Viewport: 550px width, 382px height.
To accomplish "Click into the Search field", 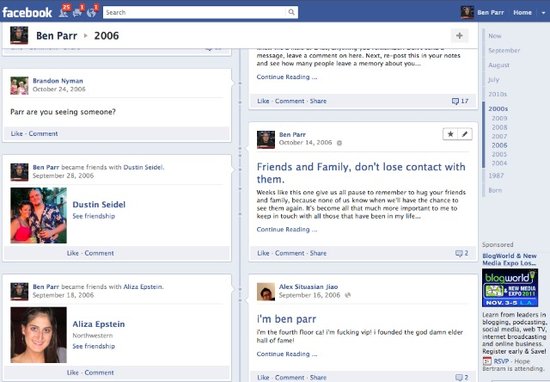I will pyautogui.click(x=195, y=12).
